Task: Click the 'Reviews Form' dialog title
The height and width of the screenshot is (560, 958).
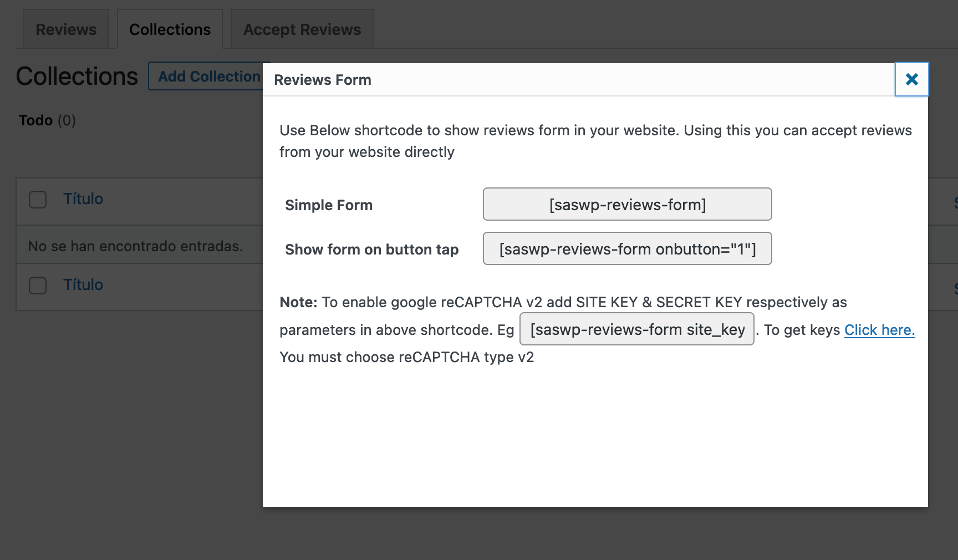Action: pos(323,80)
